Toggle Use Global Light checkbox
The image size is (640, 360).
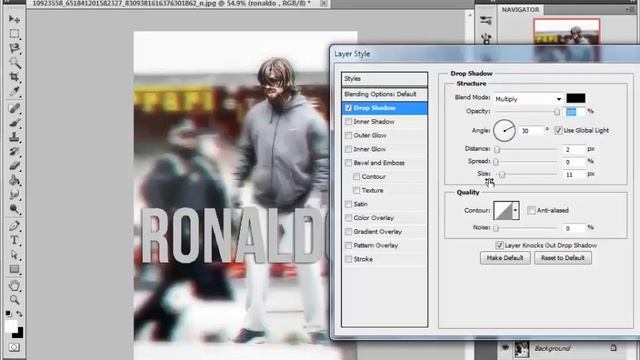click(x=558, y=131)
